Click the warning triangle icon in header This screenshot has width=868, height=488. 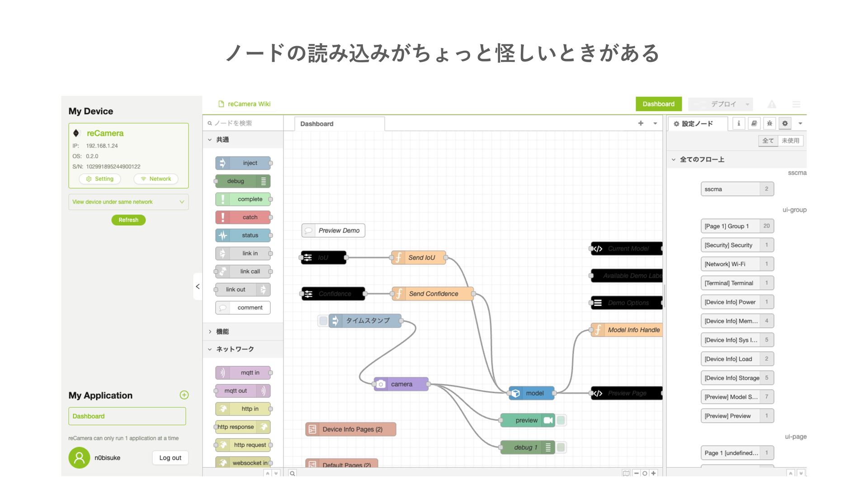pos(772,104)
